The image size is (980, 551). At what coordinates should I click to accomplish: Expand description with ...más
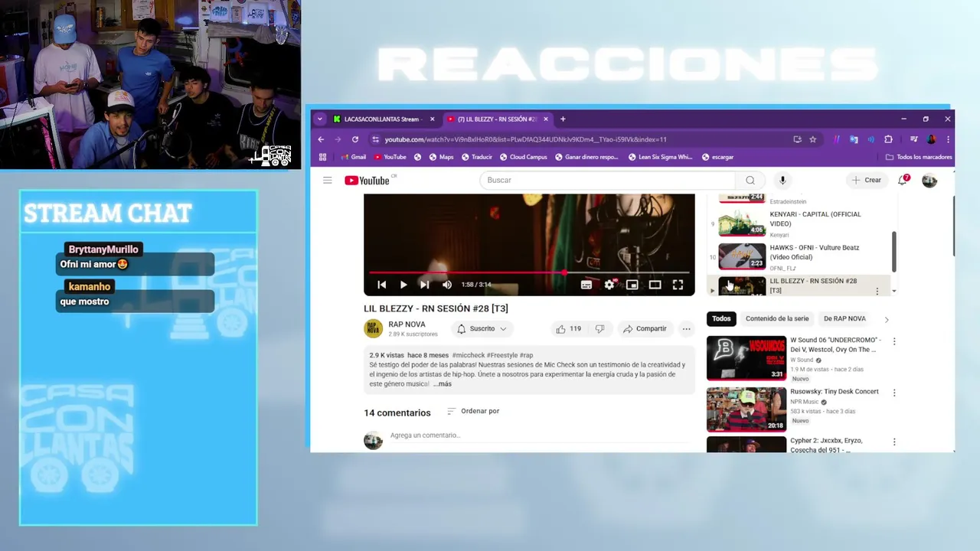click(x=442, y=383)
